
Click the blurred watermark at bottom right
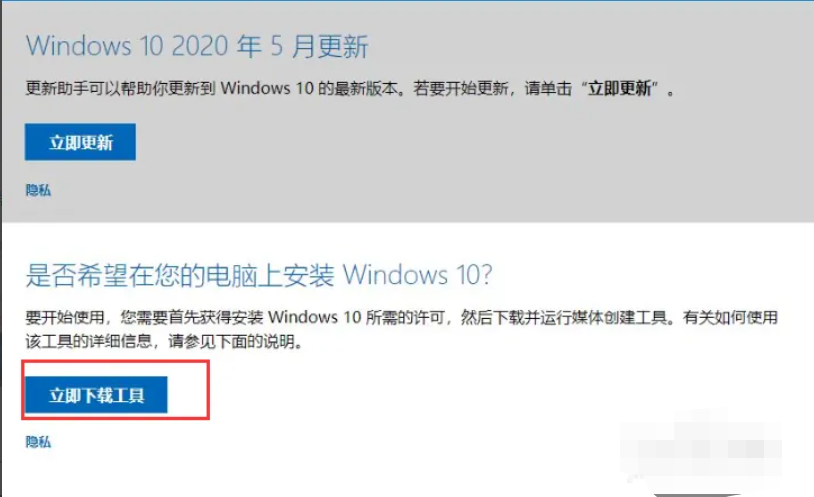[701, 449]
